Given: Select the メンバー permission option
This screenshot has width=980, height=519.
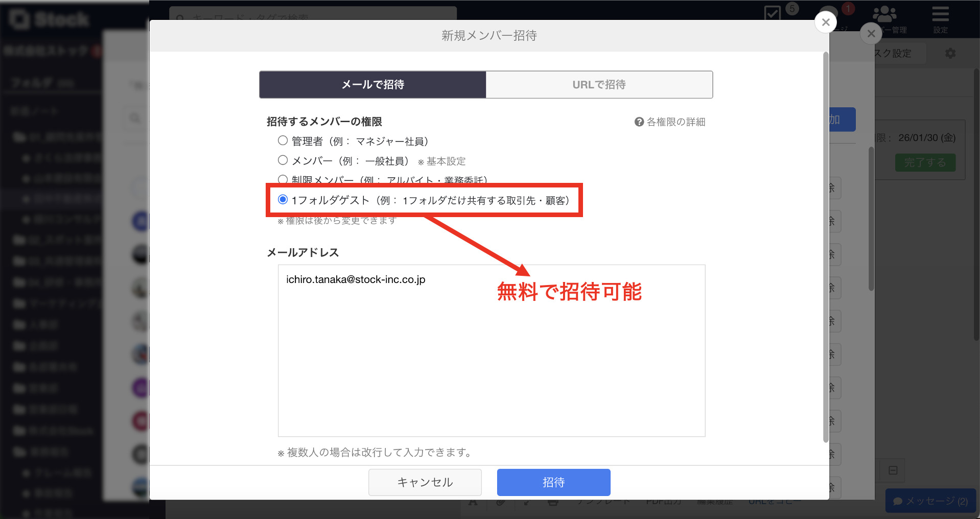Looking at the screenshot, I should click(x=283, y=159).
